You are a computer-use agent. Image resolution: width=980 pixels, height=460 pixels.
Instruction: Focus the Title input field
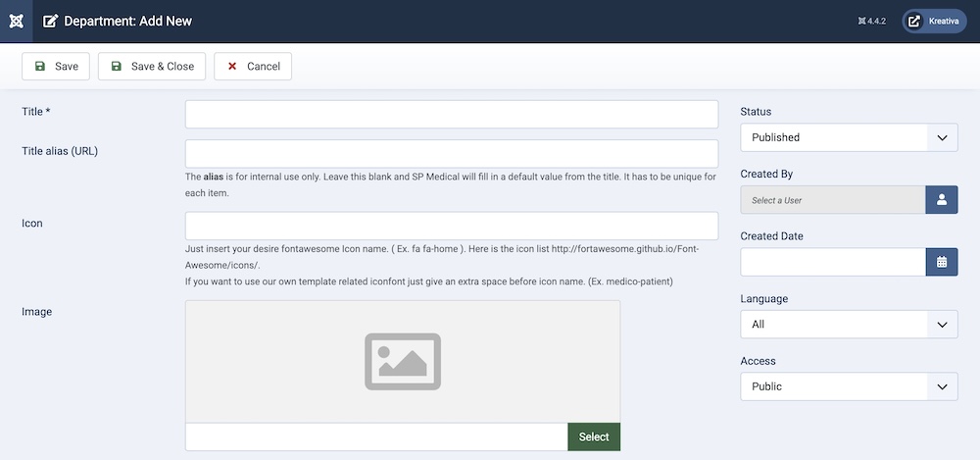pyautogui.click(x=451, y=115)
